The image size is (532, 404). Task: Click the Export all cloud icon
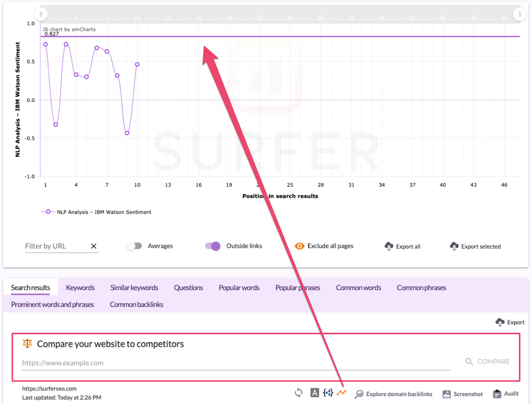(x=389, y=246)
